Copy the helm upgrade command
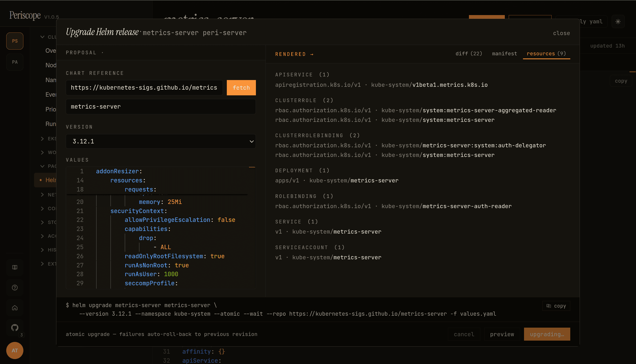Viewport: 636px width, 364px height. (556, 306)
